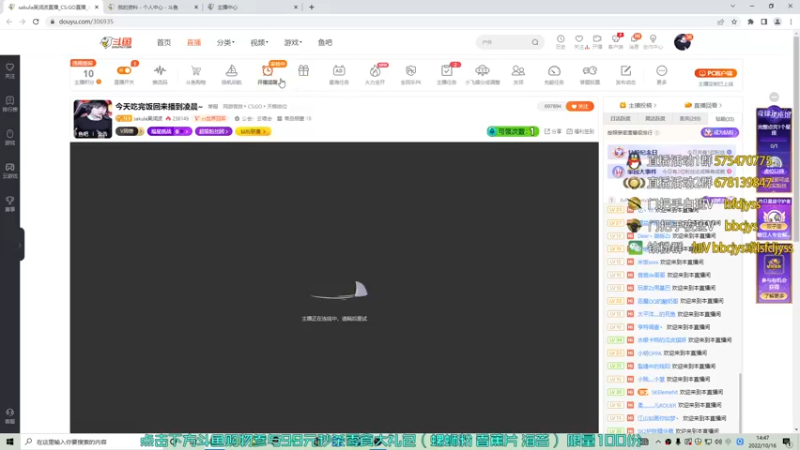
Task: Open the 更多 more ellipsis icon
Action: [x=662, y=73]
